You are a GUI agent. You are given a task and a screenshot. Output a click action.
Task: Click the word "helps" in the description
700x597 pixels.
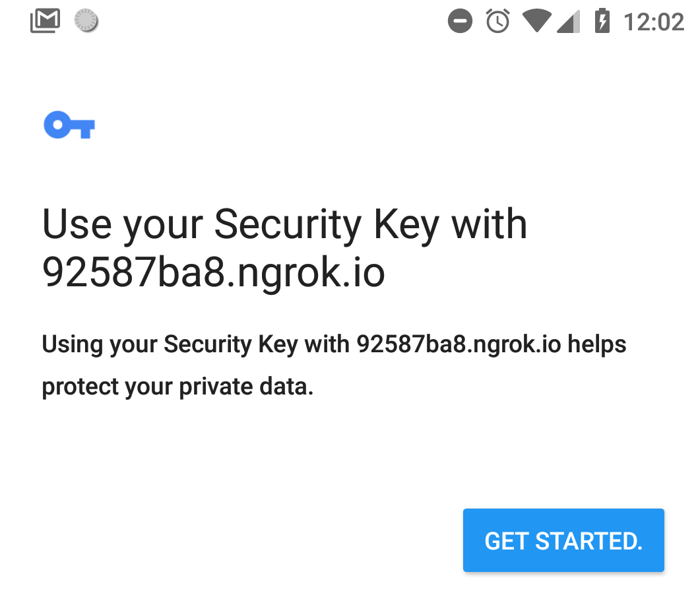[597, 344]
